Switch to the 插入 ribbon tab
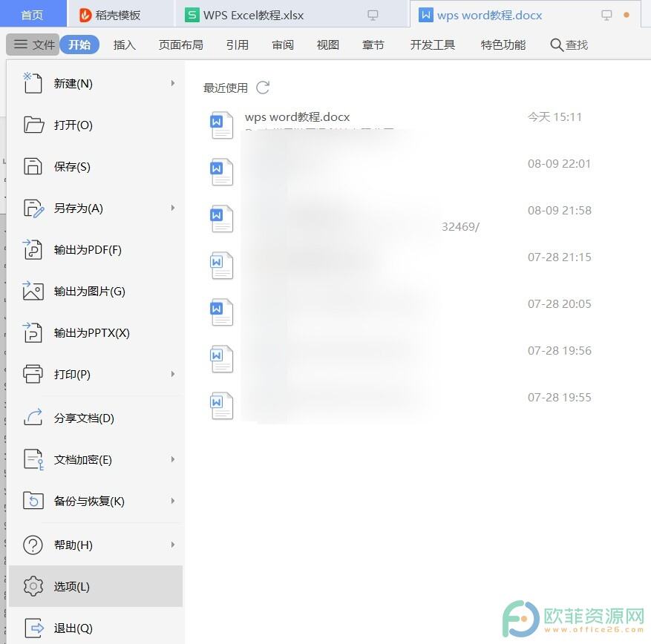Viewport: 651px width, 644px height. [124, 45]
